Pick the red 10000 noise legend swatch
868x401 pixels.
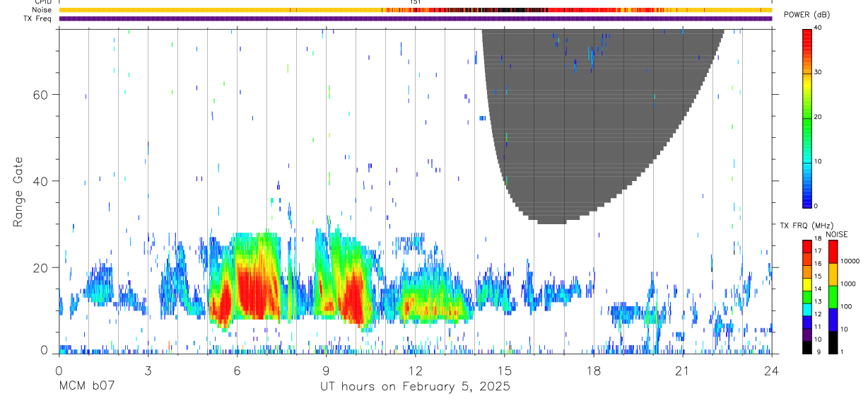click(833, 252)
